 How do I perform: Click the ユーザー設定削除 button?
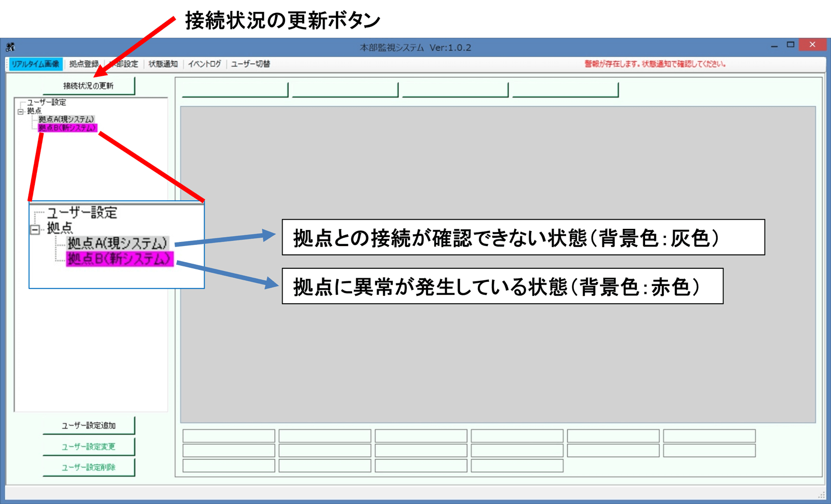click(89, 467)
